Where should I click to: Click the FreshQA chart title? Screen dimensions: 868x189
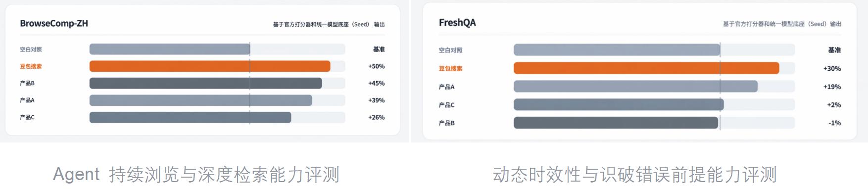(457, 23)
